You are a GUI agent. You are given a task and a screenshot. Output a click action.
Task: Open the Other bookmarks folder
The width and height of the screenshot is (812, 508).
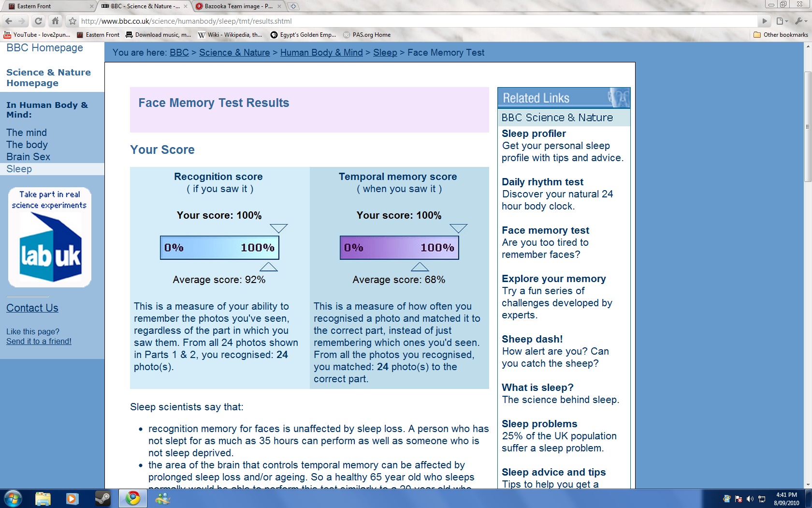(x=781, y=35)
